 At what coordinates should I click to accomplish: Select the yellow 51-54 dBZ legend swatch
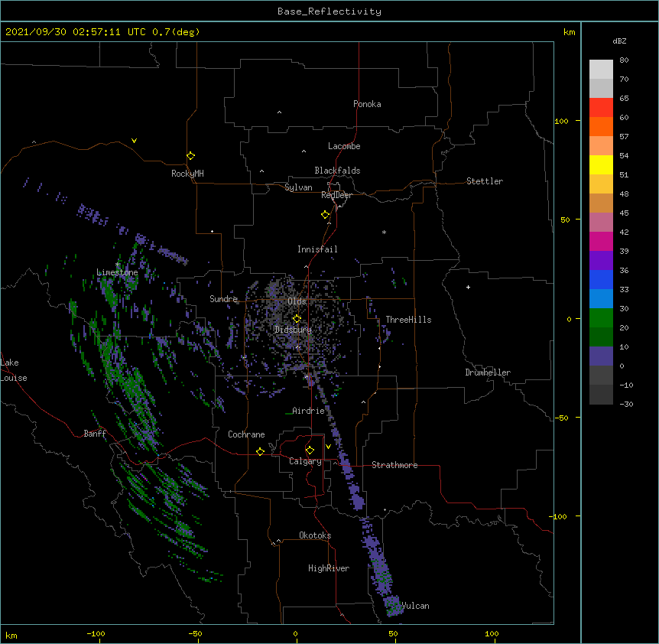tap(601, 164)
